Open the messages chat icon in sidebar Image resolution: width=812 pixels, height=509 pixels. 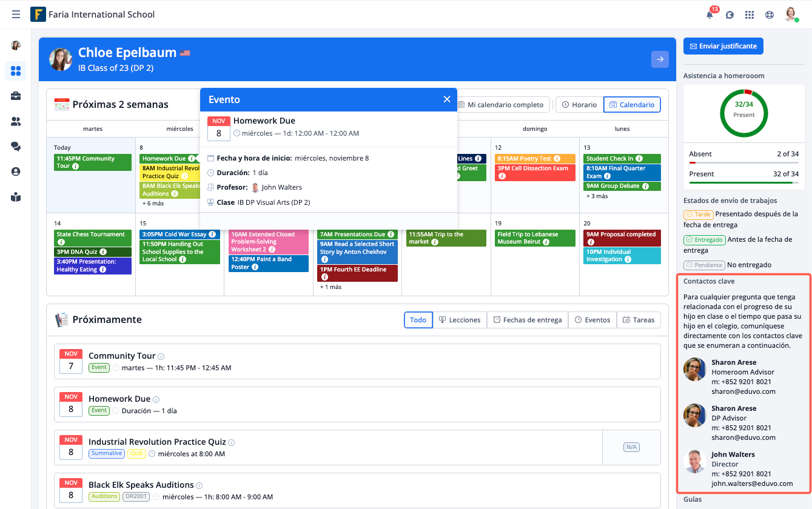[x=16, y=147]
